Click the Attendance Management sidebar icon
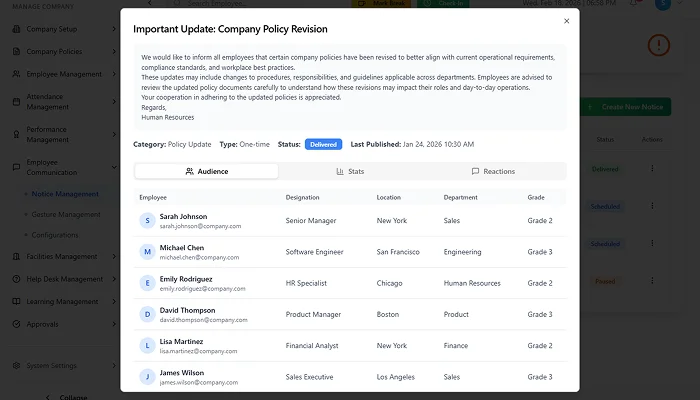This screenshot has width=700, height=400. 16,101
